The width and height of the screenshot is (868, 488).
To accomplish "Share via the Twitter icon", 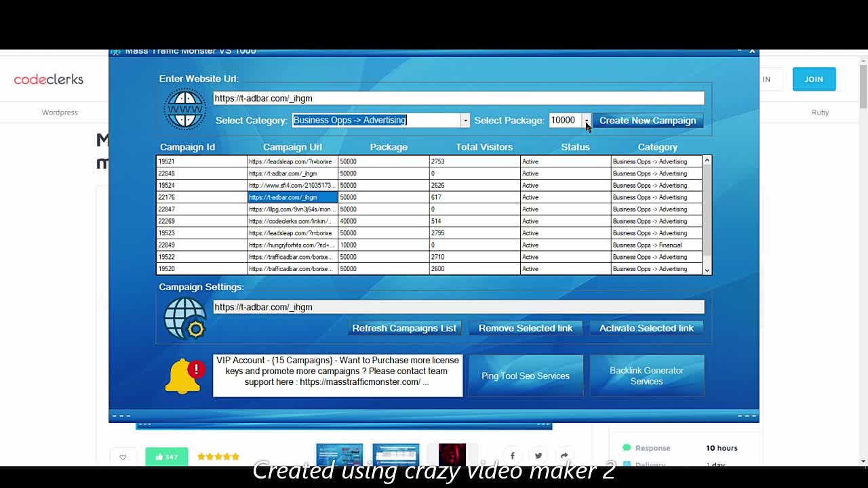I will pos(538,455).
